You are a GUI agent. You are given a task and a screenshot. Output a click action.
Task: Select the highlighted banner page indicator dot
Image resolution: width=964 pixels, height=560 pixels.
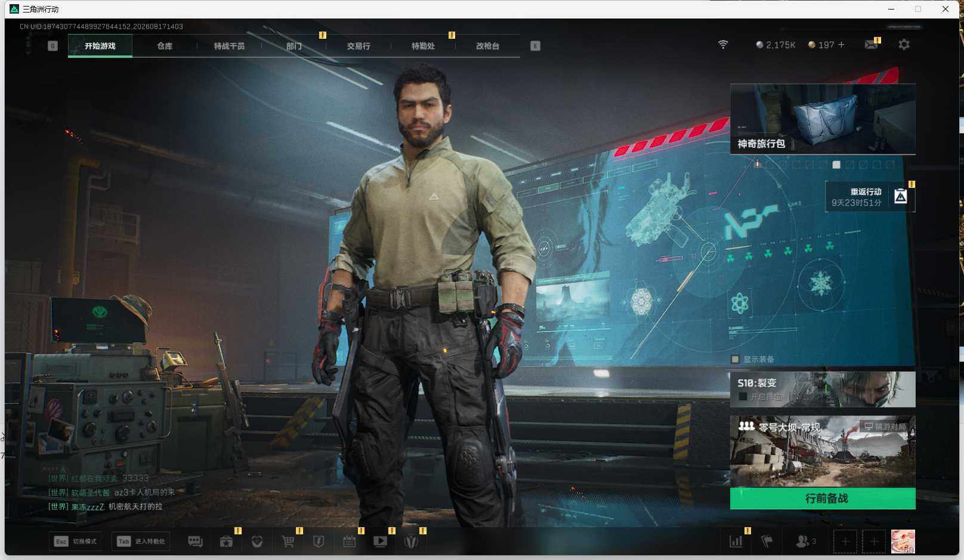click(x=836, y=165)
